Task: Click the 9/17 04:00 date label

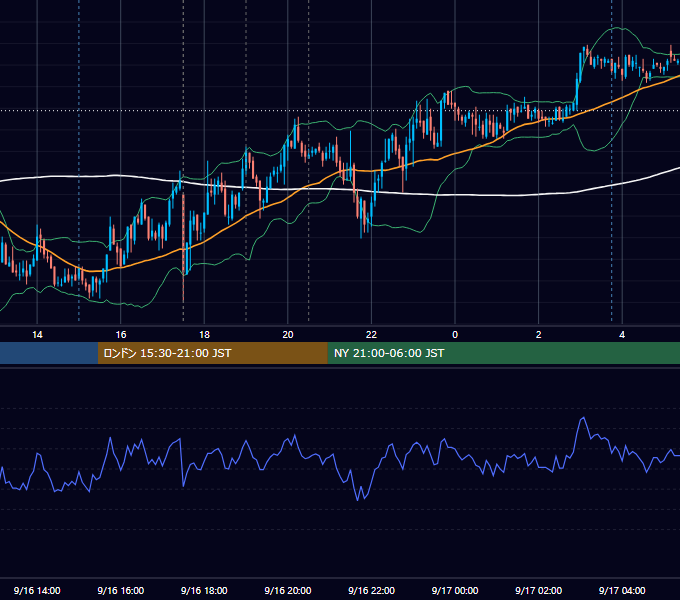Action: click(622, 590)
